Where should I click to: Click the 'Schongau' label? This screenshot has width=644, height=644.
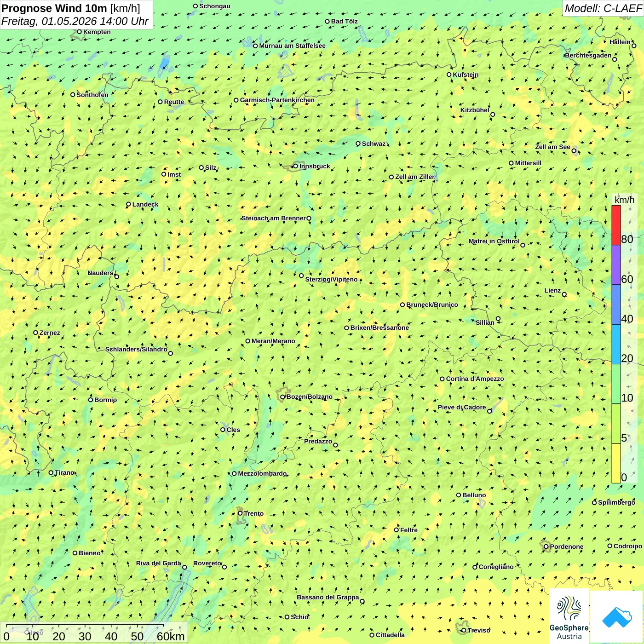214,6
